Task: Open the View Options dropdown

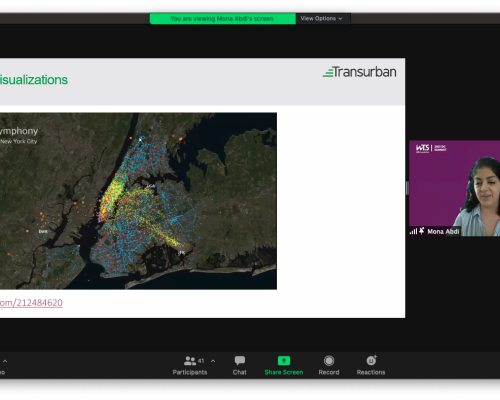Action: 322,19
